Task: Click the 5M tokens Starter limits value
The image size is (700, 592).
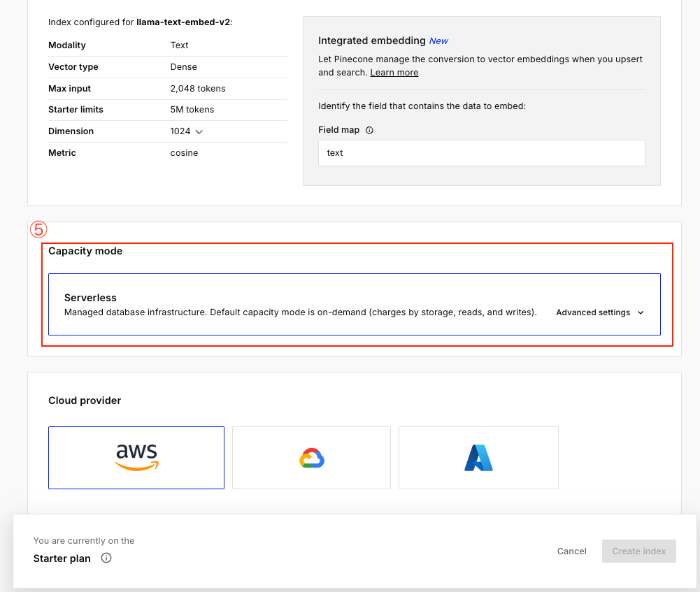Action: [x=192, y=110]
